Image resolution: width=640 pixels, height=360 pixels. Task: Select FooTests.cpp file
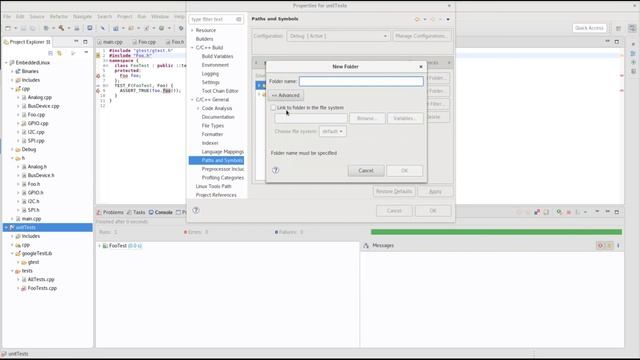pos(42,288)
